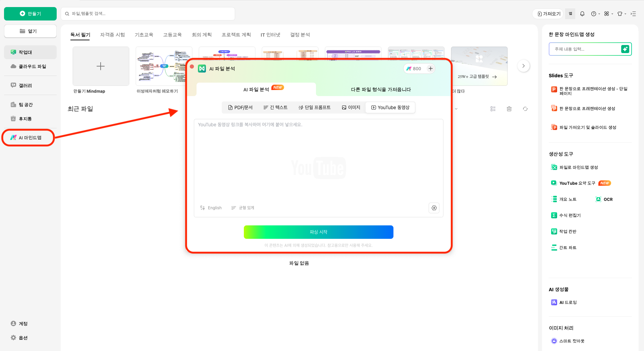This screenshot has height=351, width=644.
Task: Open the trash icon above recent files
Action: click(x=509, y=109)
